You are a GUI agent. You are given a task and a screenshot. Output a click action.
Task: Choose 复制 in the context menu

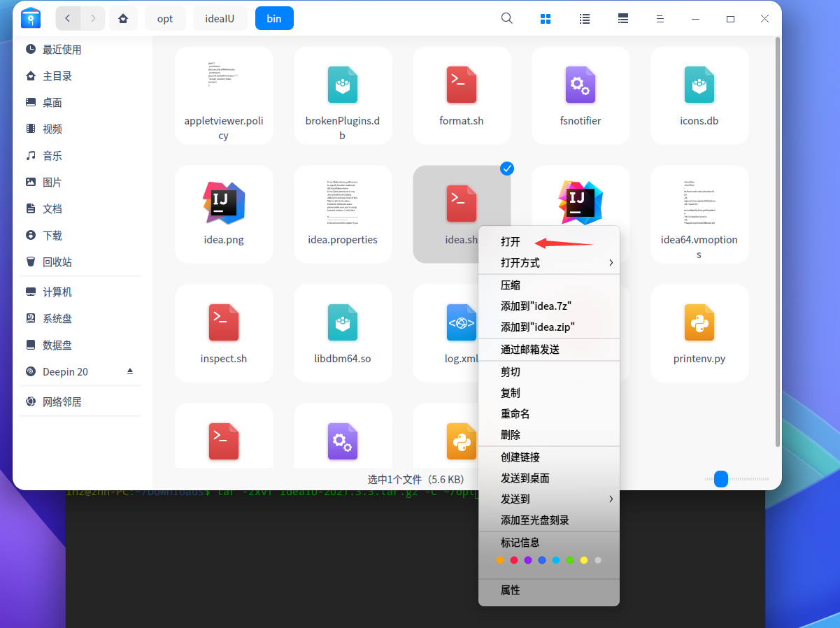pyautogui.click(x=549, y=392)
